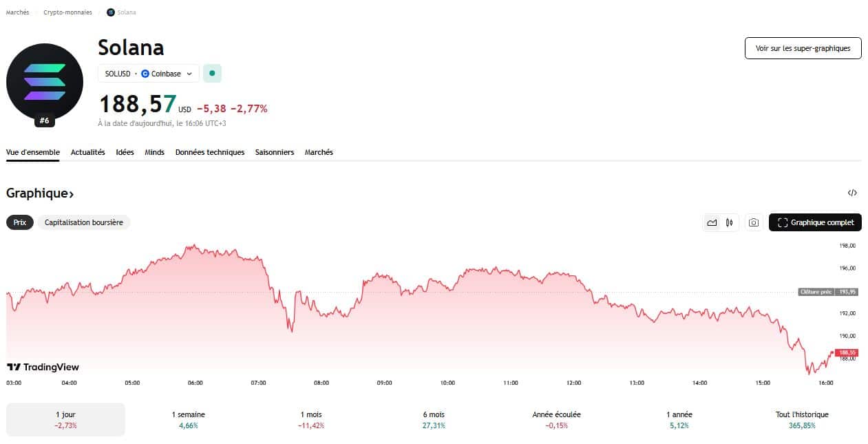Image resolution: width=868 pixels, height=444 pixels.
Task: Select the 1 semaine time range
Action: (188, 419)
